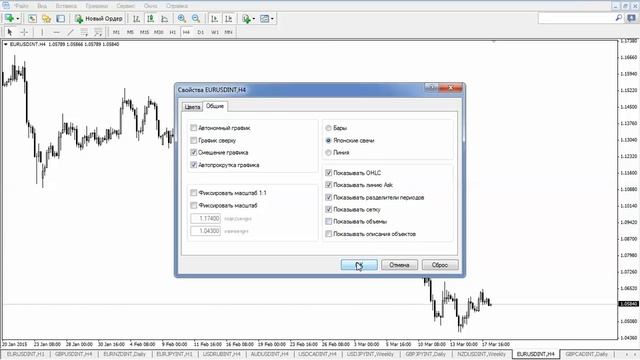Select the equidistant channel tool
This screenshot has height=360, width=640.
click(84, 32)
